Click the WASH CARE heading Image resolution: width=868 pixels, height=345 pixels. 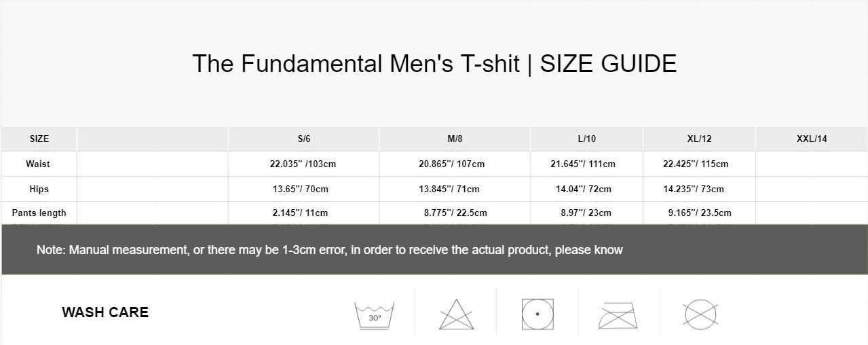105,312
